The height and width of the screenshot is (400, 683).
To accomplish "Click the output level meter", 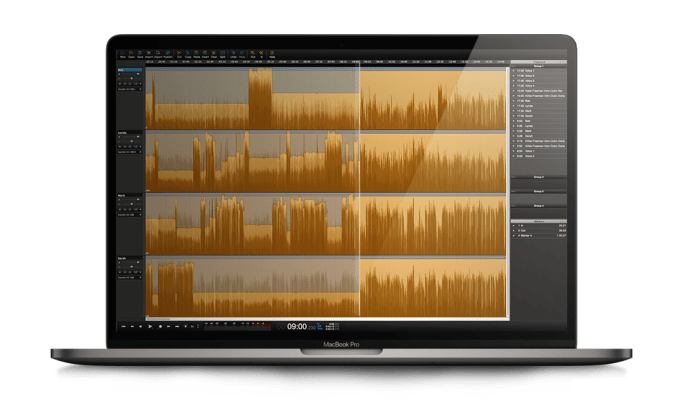I will tap(237, 326).
